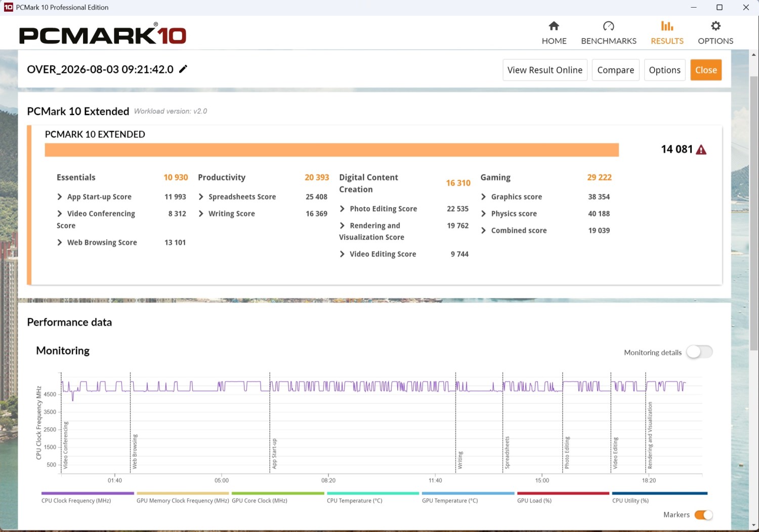Open the Options gear icon
Image resolution: width=759 pixels, height=532 pixels.
715,26
